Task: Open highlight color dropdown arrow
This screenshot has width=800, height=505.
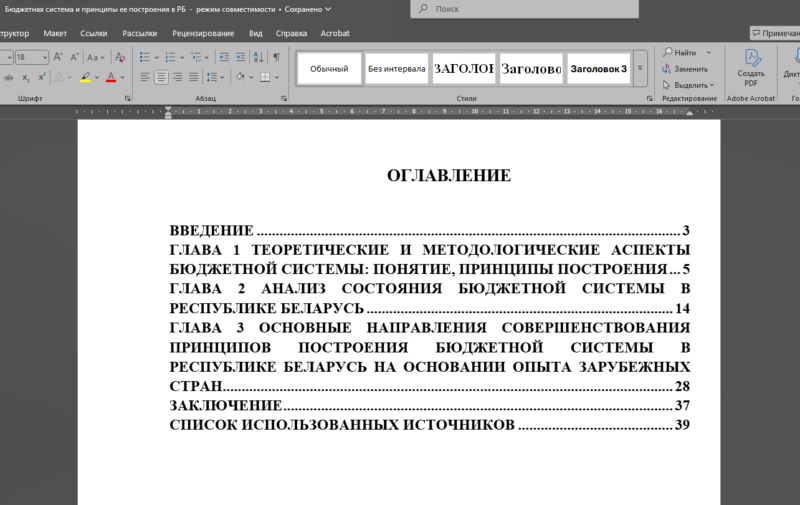Action: pyautogui.click(x=97, y=78)
